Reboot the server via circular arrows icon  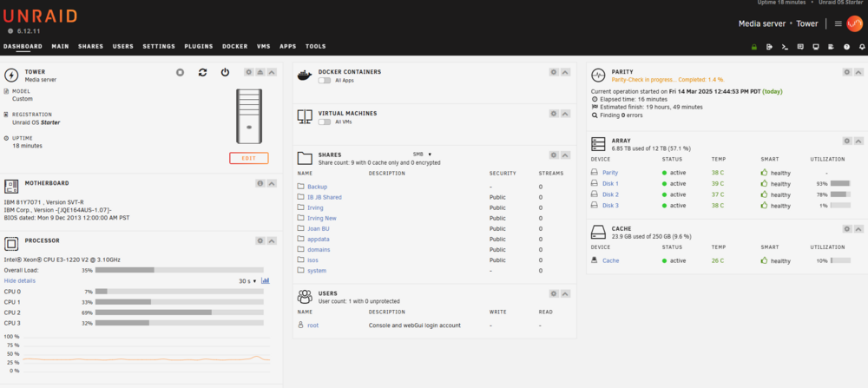(202, 73)
